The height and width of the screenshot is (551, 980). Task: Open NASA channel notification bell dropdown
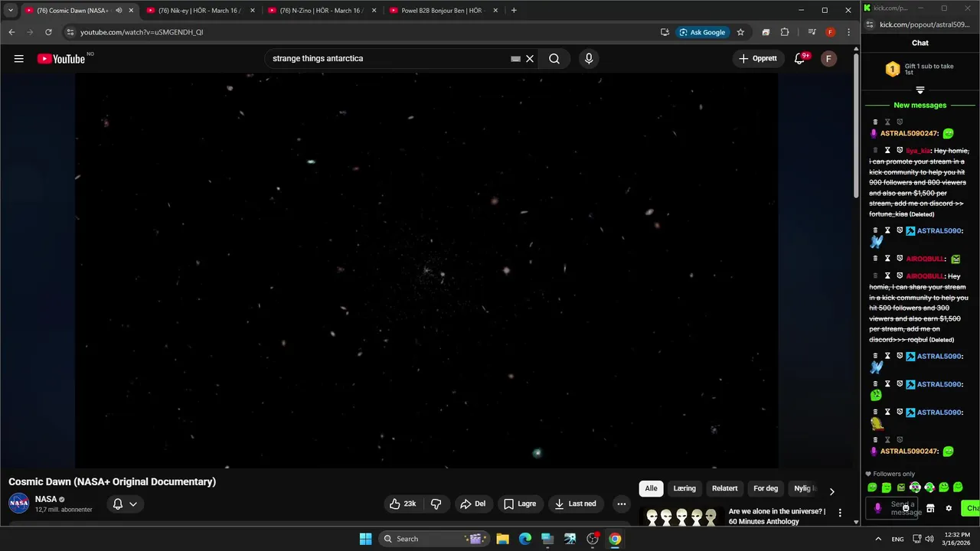[125, 504]
